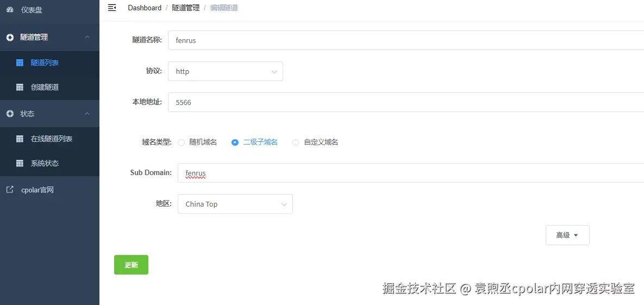
Task: Click the dashboard gauge icon beside 仪表盘
Action: coord(10,10)
